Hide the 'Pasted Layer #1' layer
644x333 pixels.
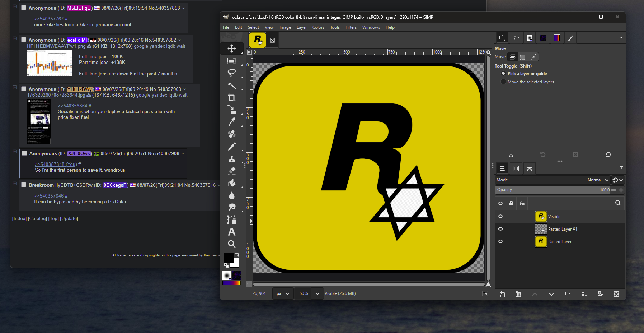point(500,229)
